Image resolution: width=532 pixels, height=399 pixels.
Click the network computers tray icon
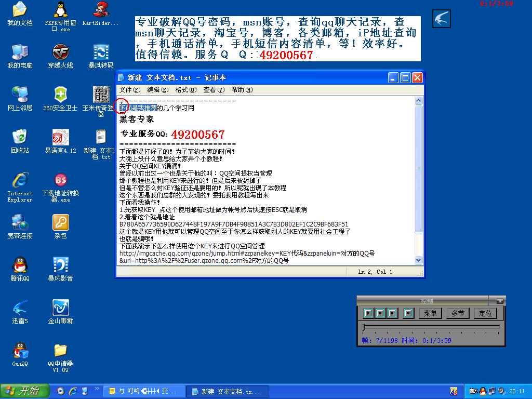[x=492, y=391]
